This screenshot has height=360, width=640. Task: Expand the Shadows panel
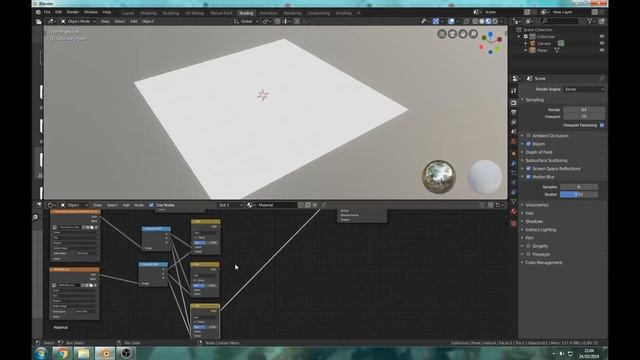(534, 221)
